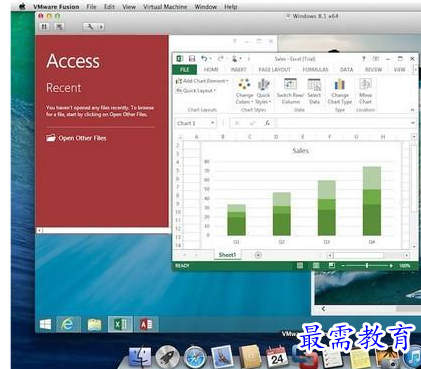Screen dimensions: 421x369
Task: Switch to Excel in Windows taskbar
Action: pos(120,324)
